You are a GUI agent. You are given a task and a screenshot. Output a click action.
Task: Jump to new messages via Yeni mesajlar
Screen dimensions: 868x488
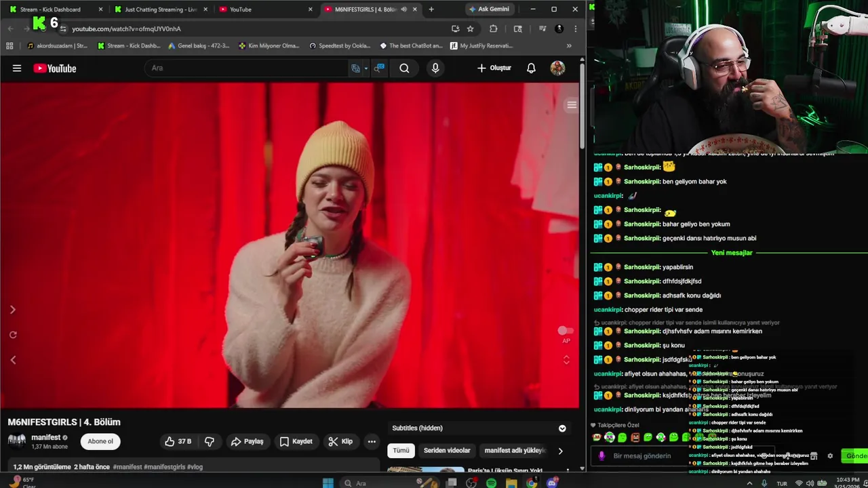[x=732, y=253]
